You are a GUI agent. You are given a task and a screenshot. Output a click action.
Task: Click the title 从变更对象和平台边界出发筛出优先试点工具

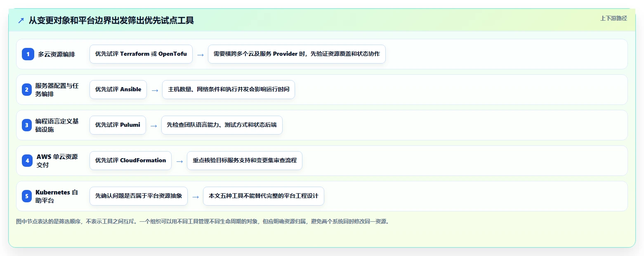[x=111, y=20]
